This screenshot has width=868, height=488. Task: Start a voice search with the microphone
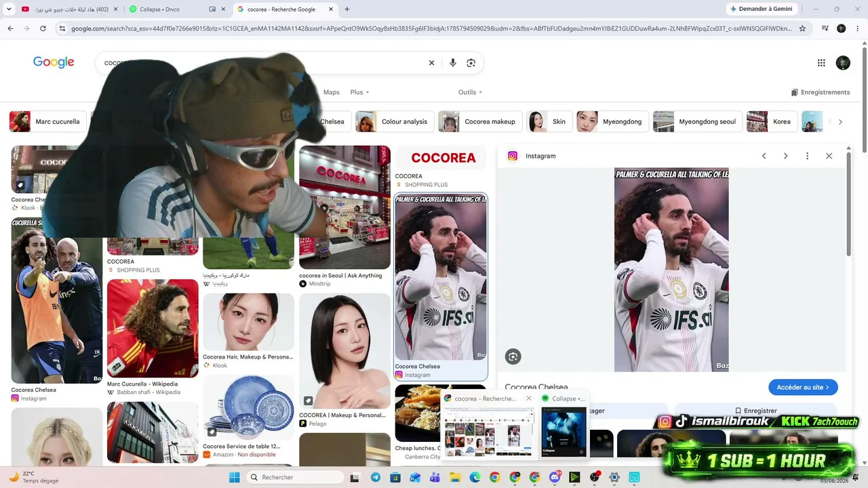(453, 63)
